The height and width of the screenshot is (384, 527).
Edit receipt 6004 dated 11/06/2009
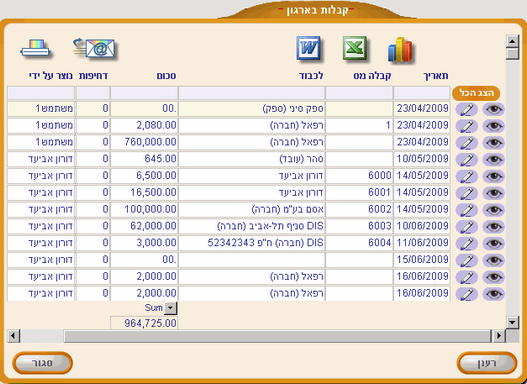click(x=467, y=243)
